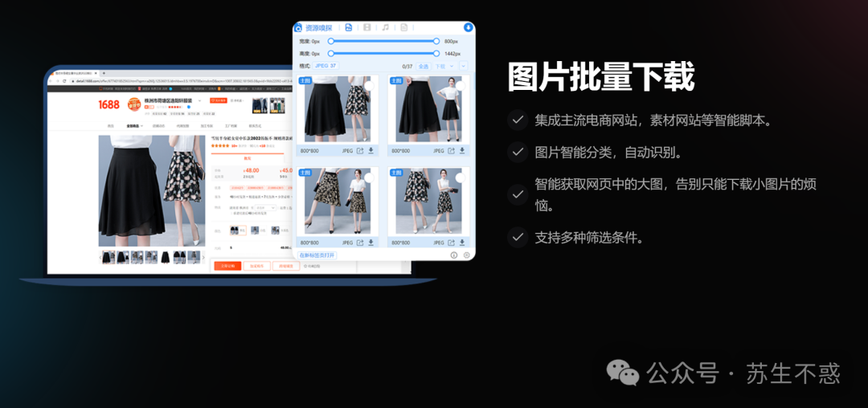Select the checkbox on the sleeveless floral skirt card
Image resolution: width=868 pixels, height=408 pixels.
[460, 177]
